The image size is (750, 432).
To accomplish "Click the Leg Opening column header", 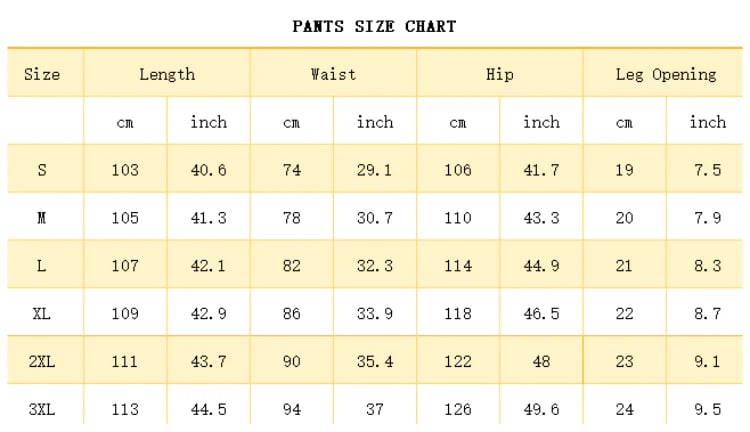I will 666,74.
